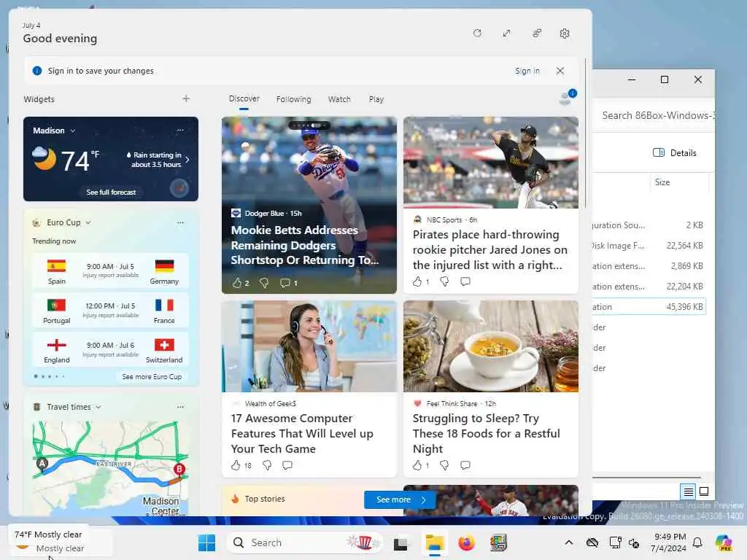The height and width of the screenshot is (560, 747).
Task: Select the 45,396 KB file row
Action: coord(649,307)
